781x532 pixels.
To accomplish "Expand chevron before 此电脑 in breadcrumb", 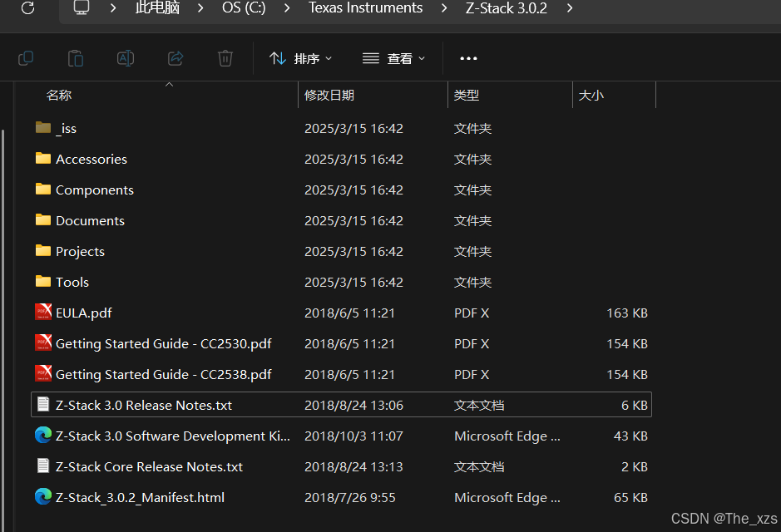I will (x=113, y=8).
